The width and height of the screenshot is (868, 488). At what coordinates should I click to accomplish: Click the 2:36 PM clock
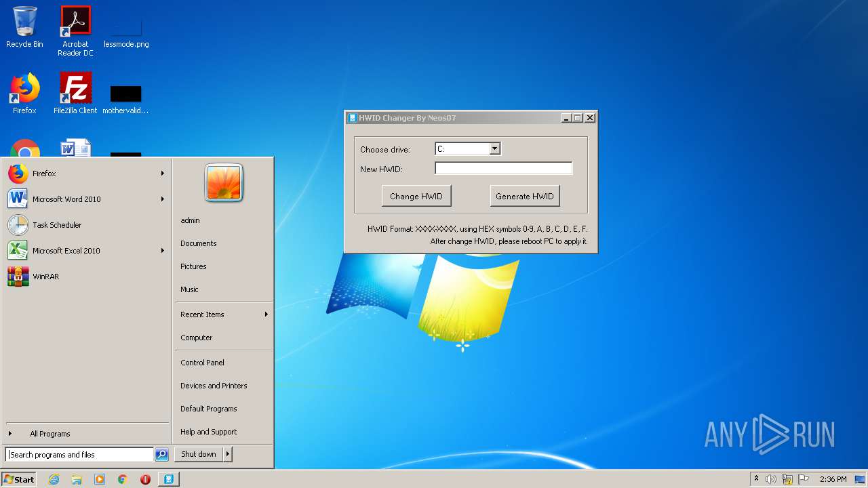[833, 479]
